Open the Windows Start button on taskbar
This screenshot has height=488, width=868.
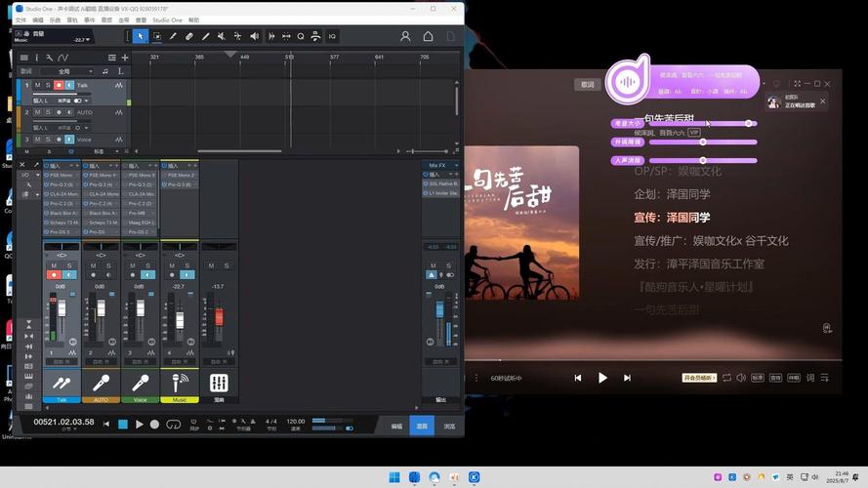click(x=394, y=477)
